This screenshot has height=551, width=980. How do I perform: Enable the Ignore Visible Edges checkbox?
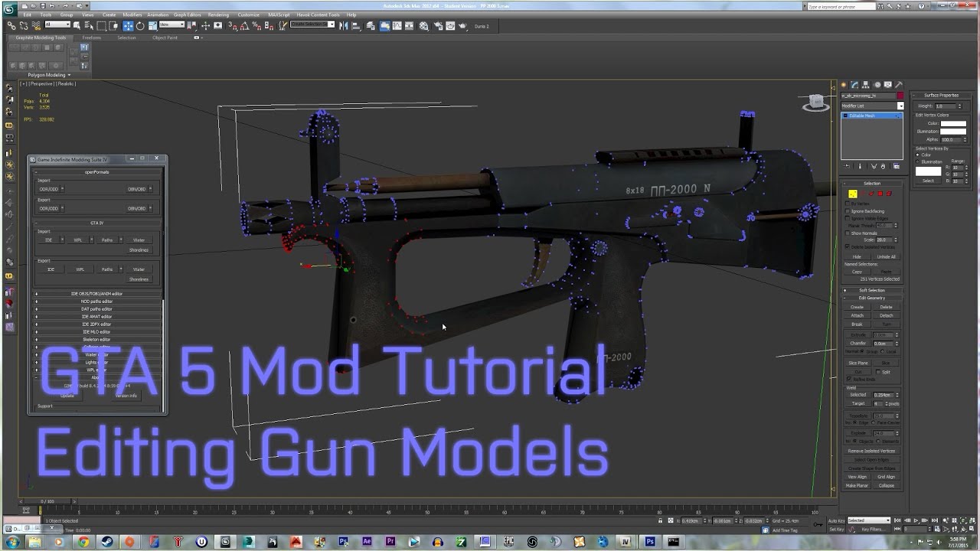pos(848,218)
